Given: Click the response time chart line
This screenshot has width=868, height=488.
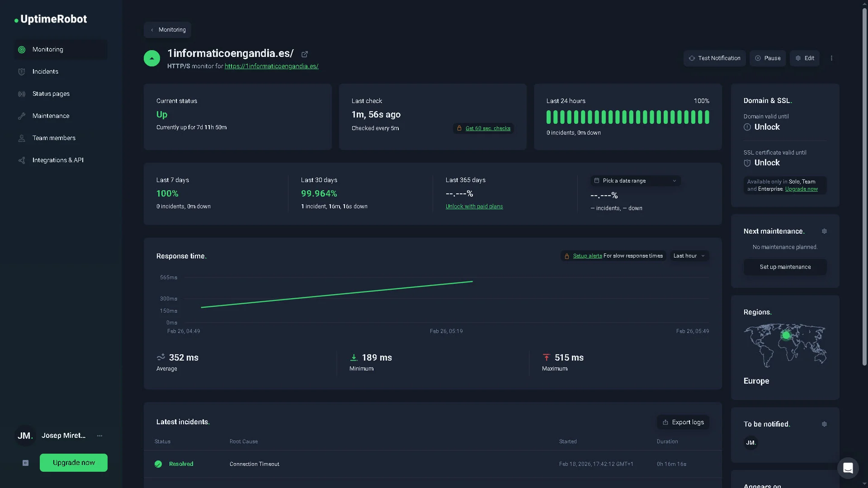Looking at the screenshot, I should (x=337, y=295).
